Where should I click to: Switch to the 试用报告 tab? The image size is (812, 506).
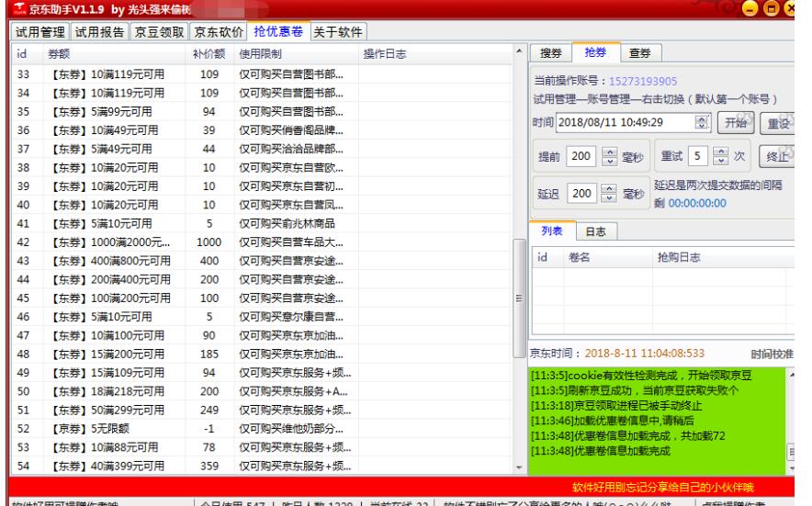tap(99, 32)
